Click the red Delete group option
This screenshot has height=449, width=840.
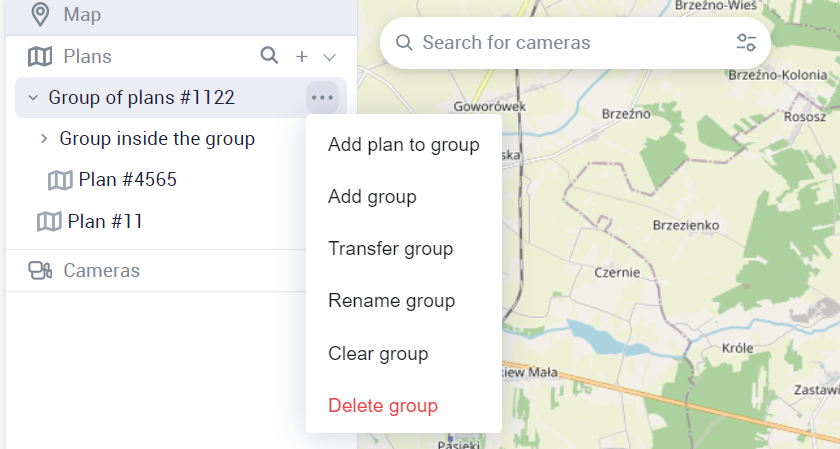tap(383, 406)
